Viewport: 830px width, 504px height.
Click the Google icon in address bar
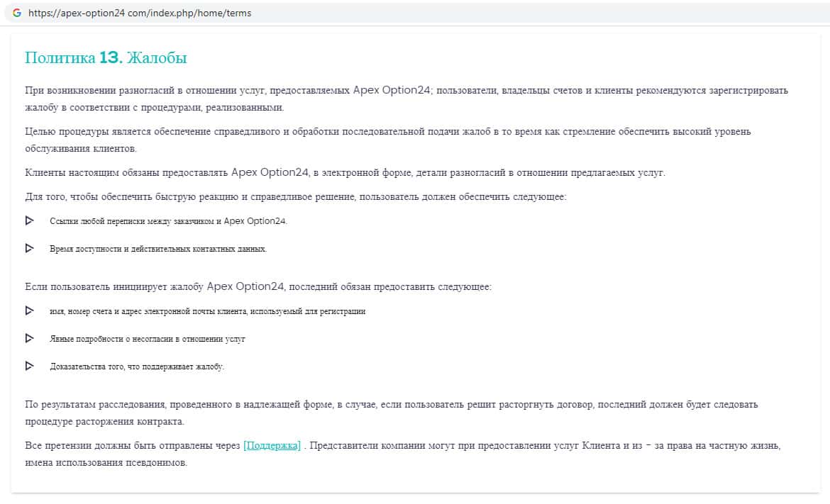[17, 13]
